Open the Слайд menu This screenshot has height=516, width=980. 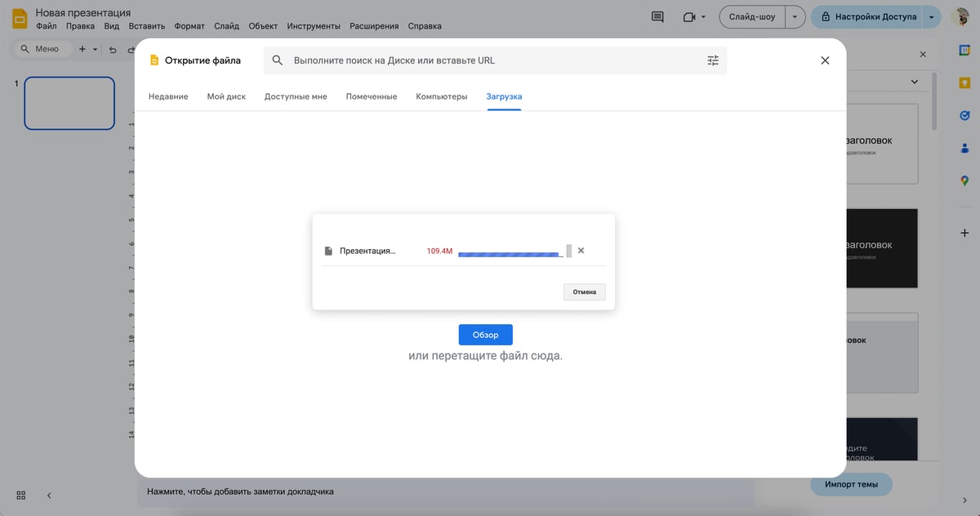pyautogui.click(x=226, y=26)
